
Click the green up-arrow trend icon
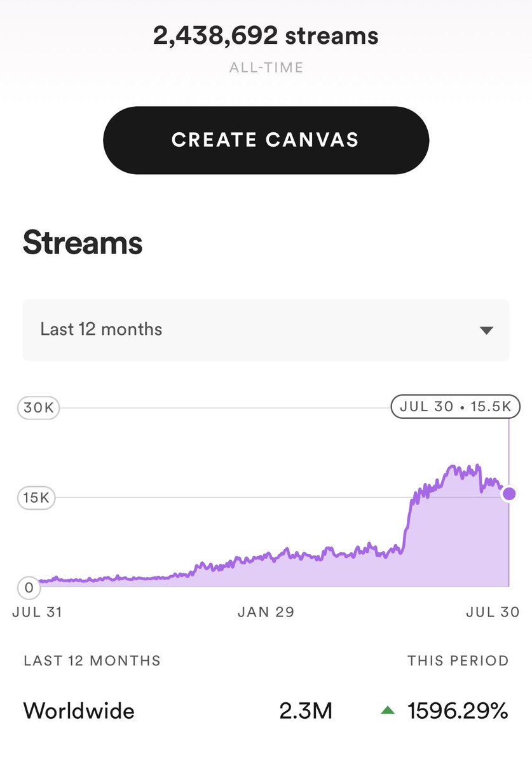[387, 710]
